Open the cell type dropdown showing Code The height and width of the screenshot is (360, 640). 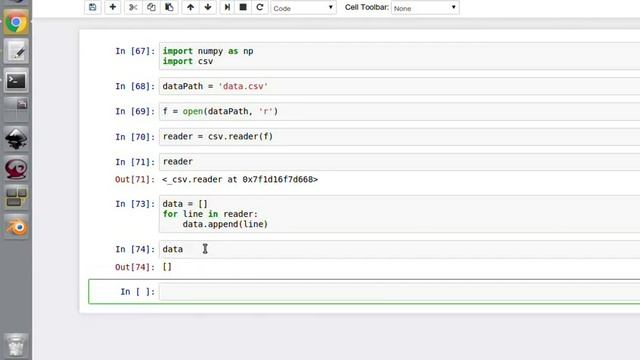pos(303,8)
